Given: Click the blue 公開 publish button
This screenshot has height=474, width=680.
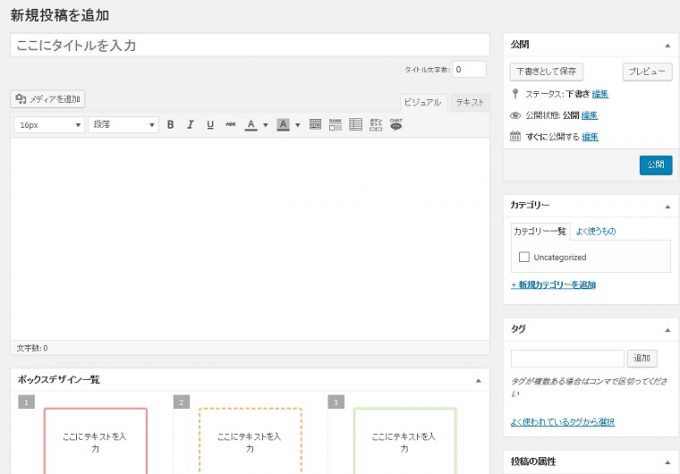Looking at the screenshot, I should coord(656,165).
